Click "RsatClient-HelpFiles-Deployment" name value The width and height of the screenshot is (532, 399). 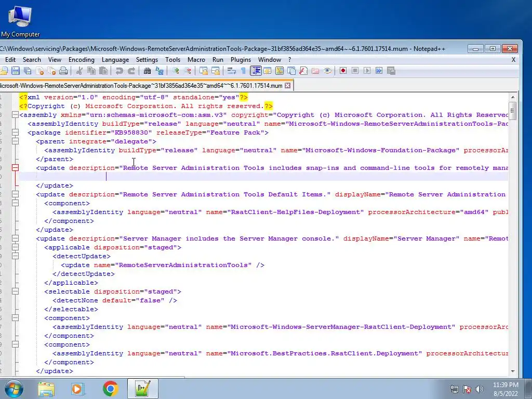pos(295,212)
